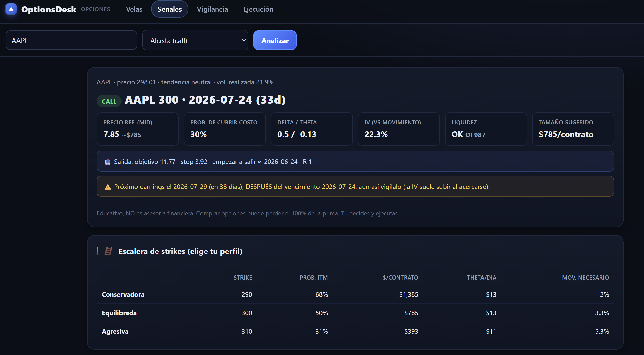This screenshot has height=355, width=644.
Task: Click the Analizar button
Action: 275,40
